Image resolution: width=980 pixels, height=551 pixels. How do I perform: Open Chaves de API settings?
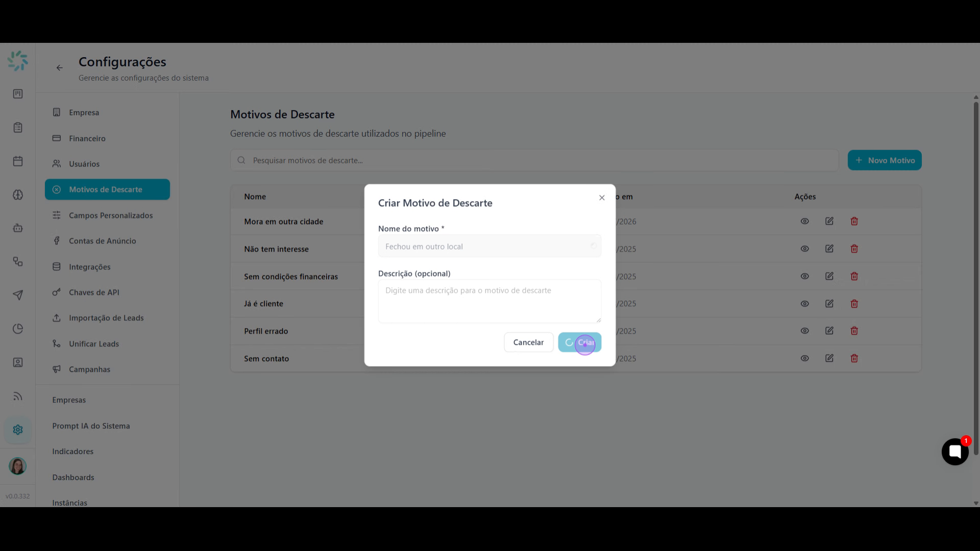(x=107, y=292)
